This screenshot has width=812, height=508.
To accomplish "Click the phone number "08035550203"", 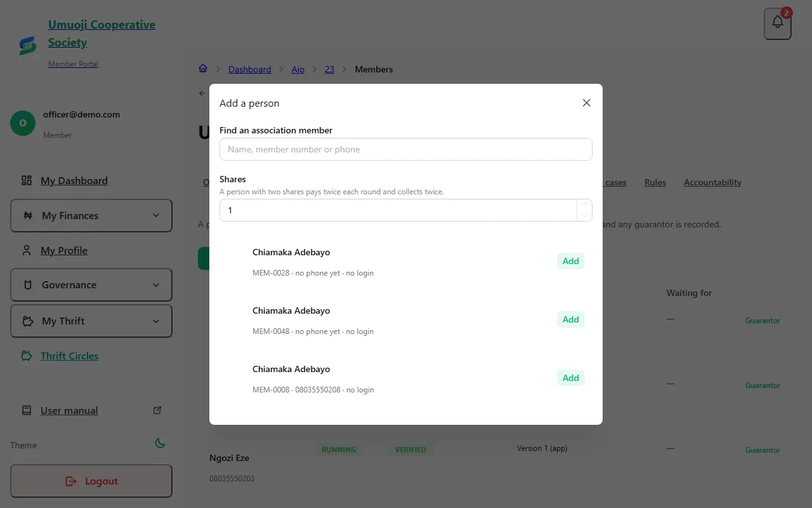I will (x=232, y=478).
